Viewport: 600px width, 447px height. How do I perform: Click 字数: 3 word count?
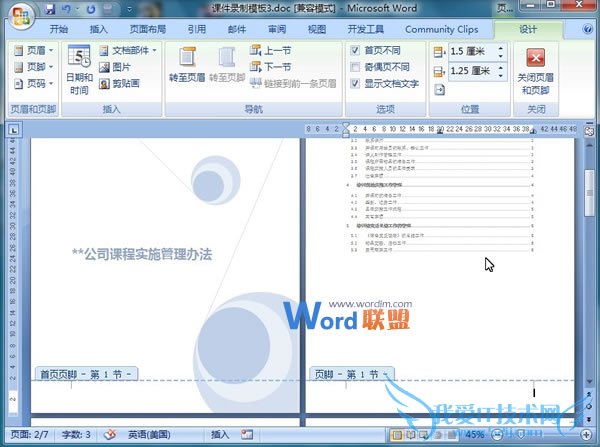coord(76,435)
